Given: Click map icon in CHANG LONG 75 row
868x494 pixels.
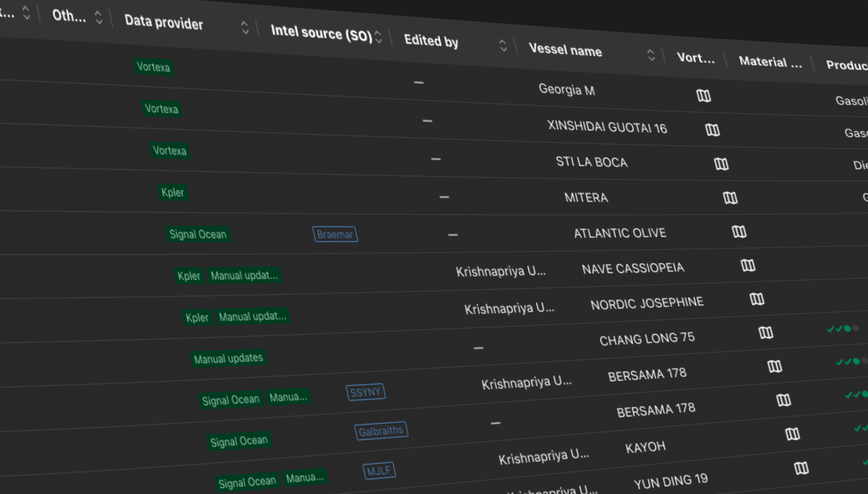Looking at the screenshot, I should (x=766, y=332).
